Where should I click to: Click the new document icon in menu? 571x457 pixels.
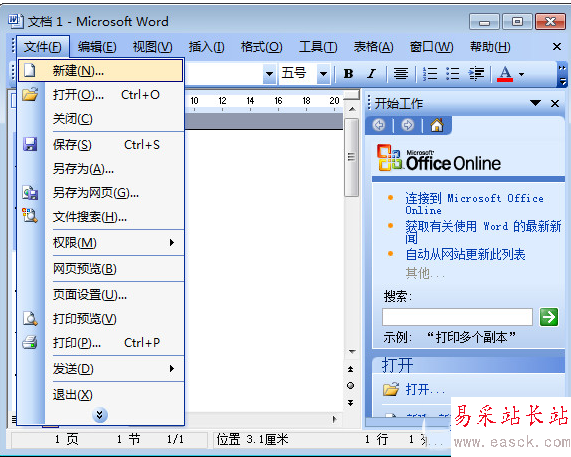coord(30,70)
